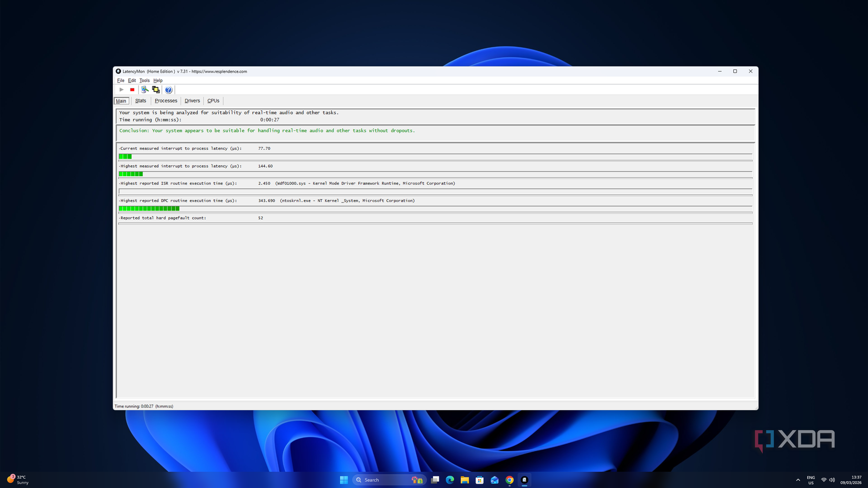Viewport: 868px width, 488px height.
Task: Click the taskbar Search box
Action: coord(389,480)
